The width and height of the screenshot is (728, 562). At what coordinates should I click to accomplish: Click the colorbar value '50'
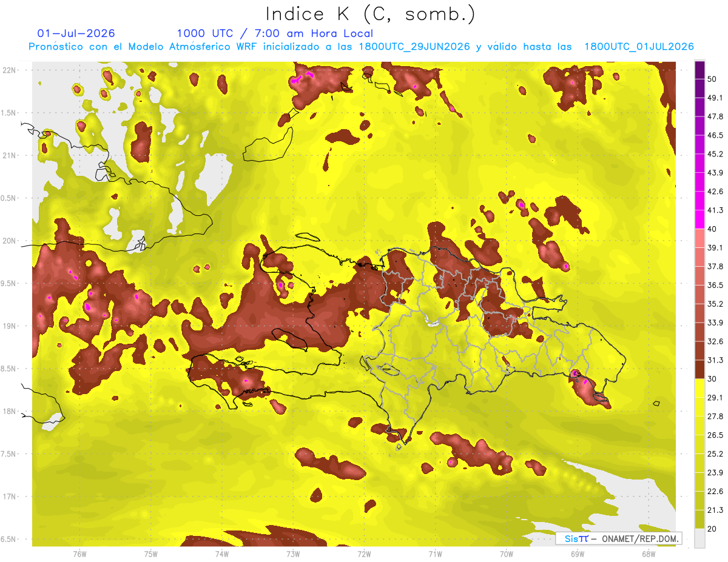712,79
